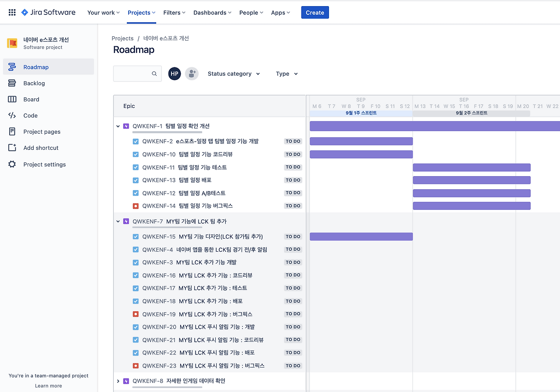This screenshot has width=560, height=392.
Task: Collapse the QWKENF-1 epic
Action: (118, 126)
